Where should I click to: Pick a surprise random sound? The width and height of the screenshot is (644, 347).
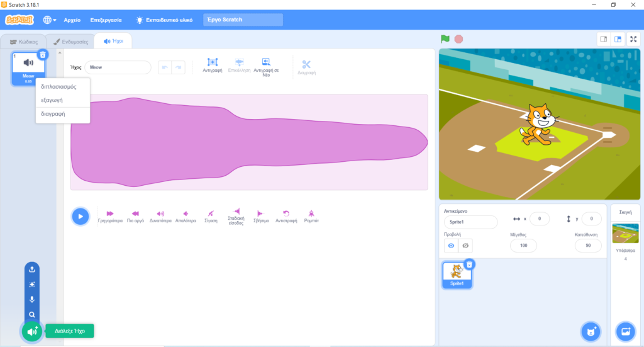point(32,285)
